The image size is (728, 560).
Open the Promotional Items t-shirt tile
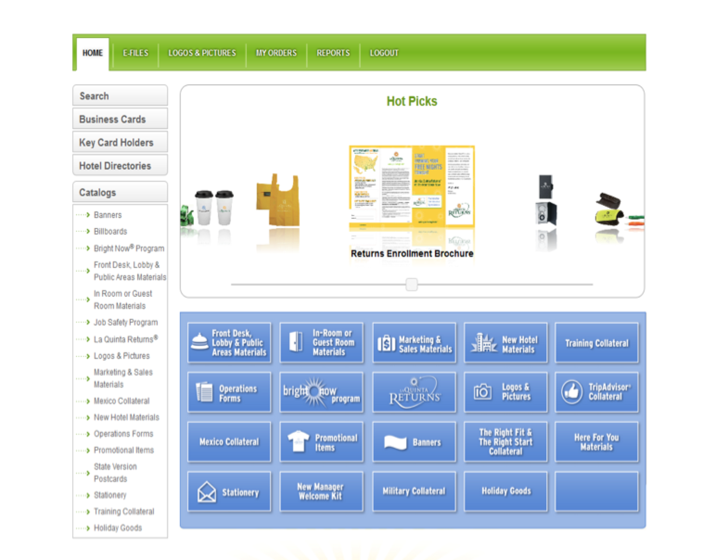tap(321, 442)
